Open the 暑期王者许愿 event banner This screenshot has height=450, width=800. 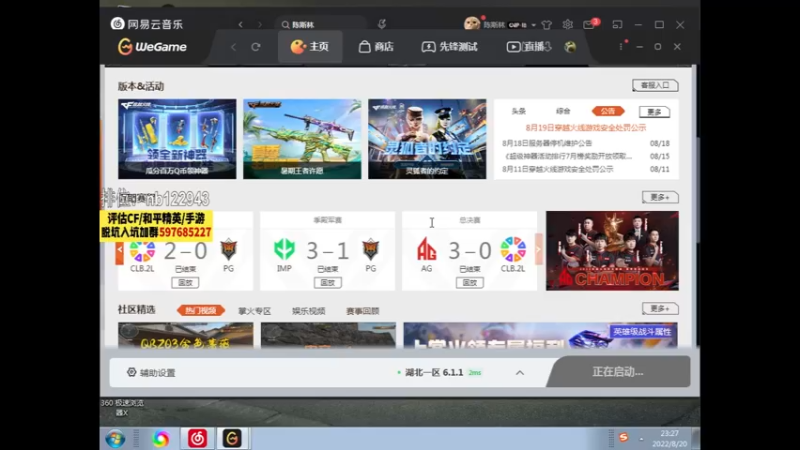[302, 139]
